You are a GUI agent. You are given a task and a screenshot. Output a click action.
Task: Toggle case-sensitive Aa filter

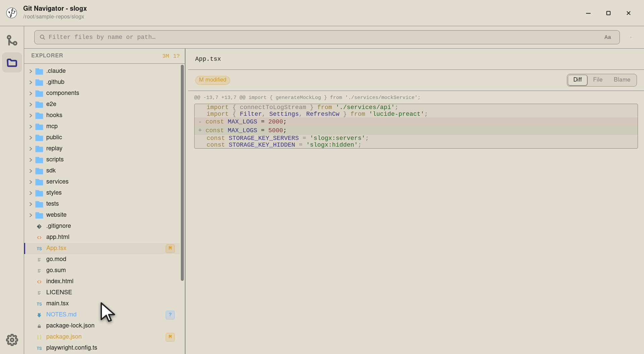pos(607,37)
